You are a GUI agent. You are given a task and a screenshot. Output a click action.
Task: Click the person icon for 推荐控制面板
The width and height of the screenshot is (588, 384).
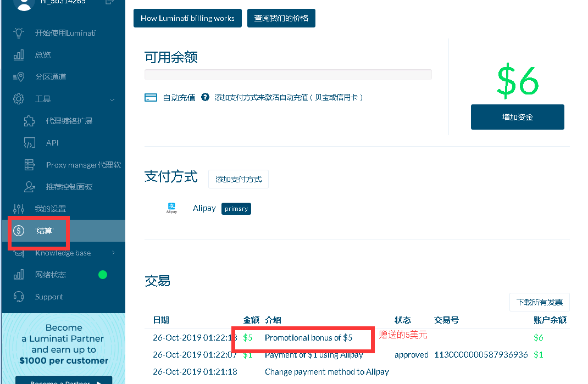click(x=29, y=187)
